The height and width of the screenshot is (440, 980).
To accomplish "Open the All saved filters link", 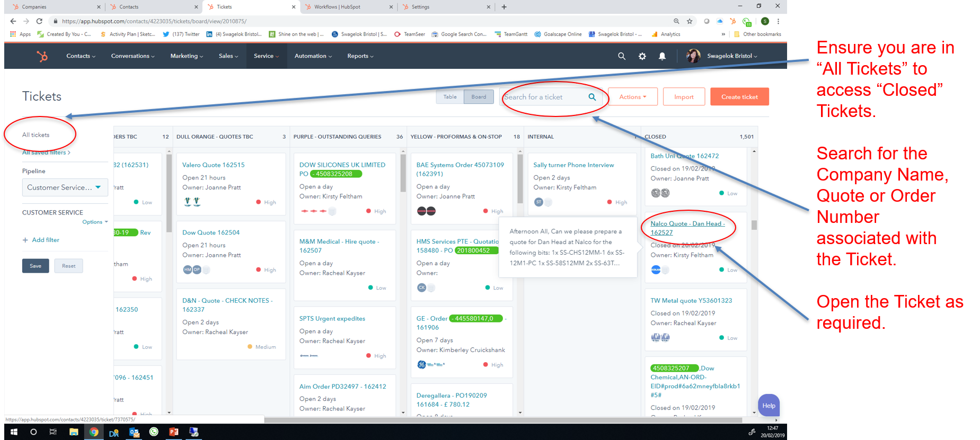I will click(46, 152).
